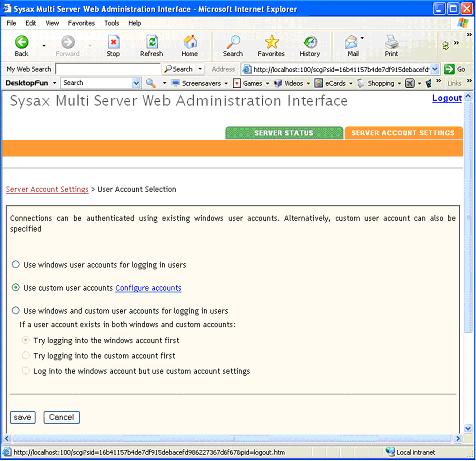
Task: Expand the Screensavers dropdown arrow
Action: [226, 83]
